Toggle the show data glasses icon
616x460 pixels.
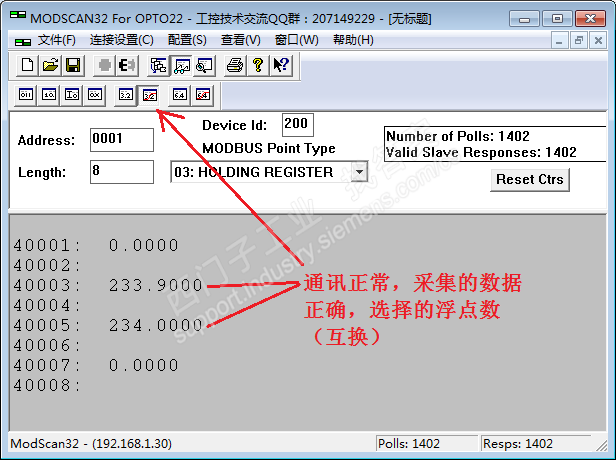pyautogui.click(x=181, y=65)
